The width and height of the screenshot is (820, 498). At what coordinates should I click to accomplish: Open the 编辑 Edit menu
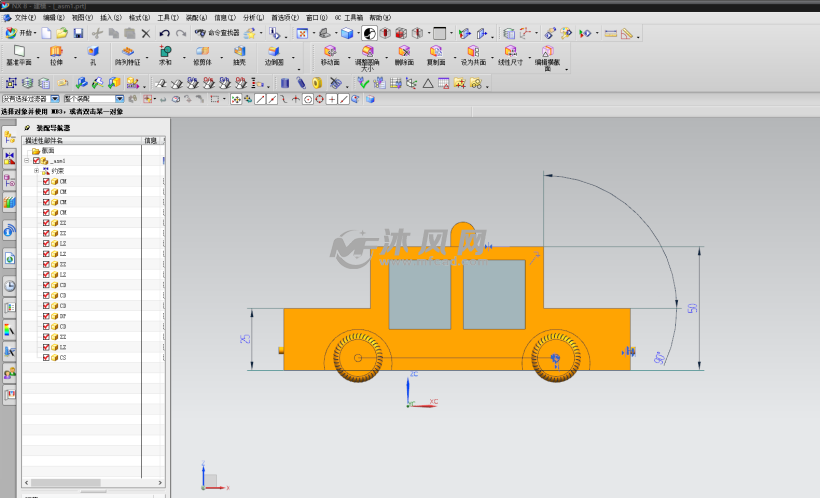[x=53, y=18]
